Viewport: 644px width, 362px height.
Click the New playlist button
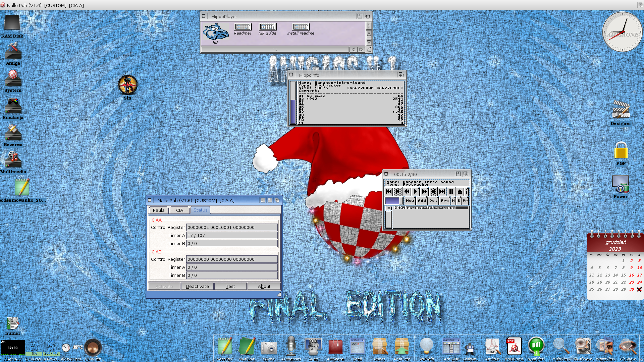(x=410, y=201)
